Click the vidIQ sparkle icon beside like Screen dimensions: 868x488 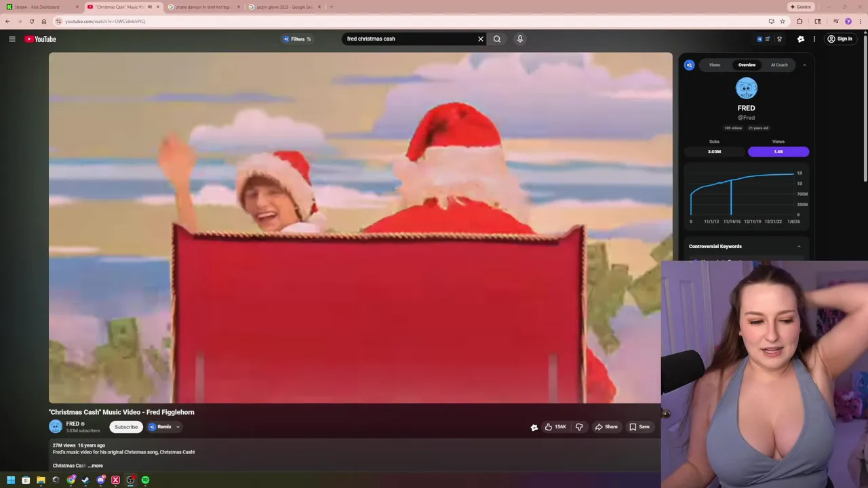click(x=534, y=427)
